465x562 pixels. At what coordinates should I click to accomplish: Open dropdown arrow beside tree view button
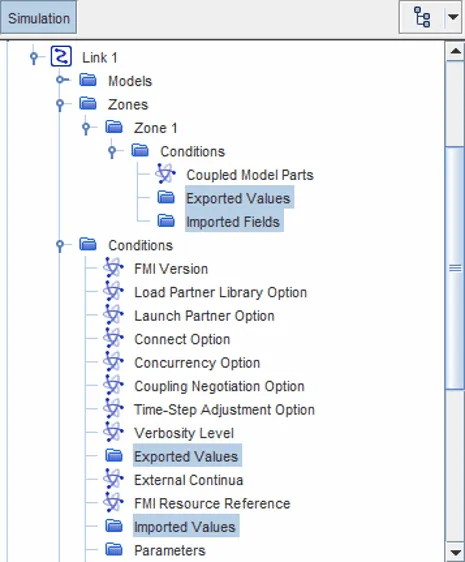click(453, 17)
